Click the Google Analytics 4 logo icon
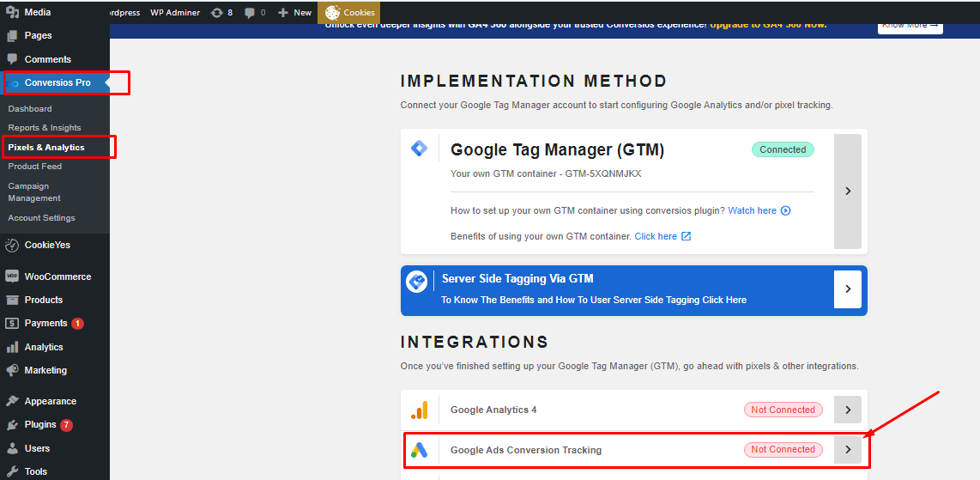 (x=419, y=410)
